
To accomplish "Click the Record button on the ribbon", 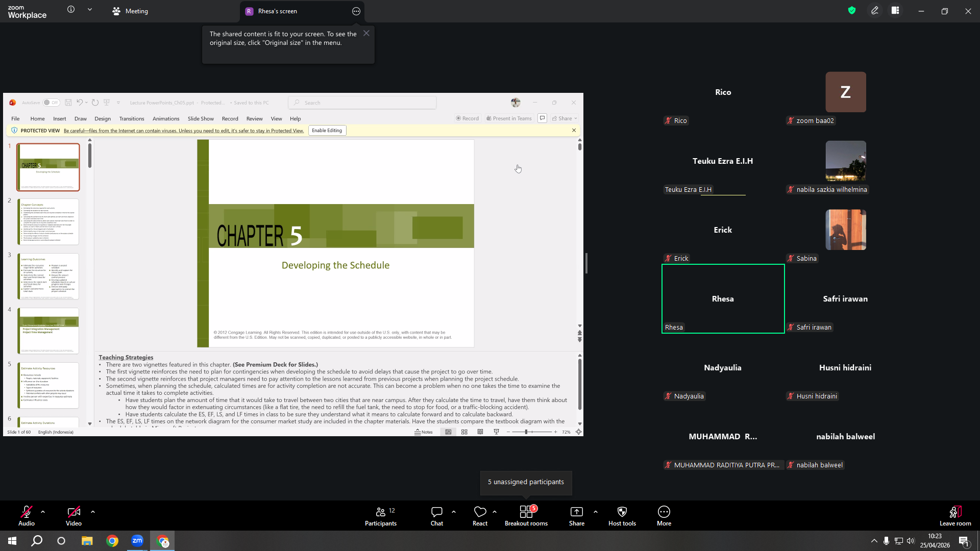I will click(x=468, y=118).
